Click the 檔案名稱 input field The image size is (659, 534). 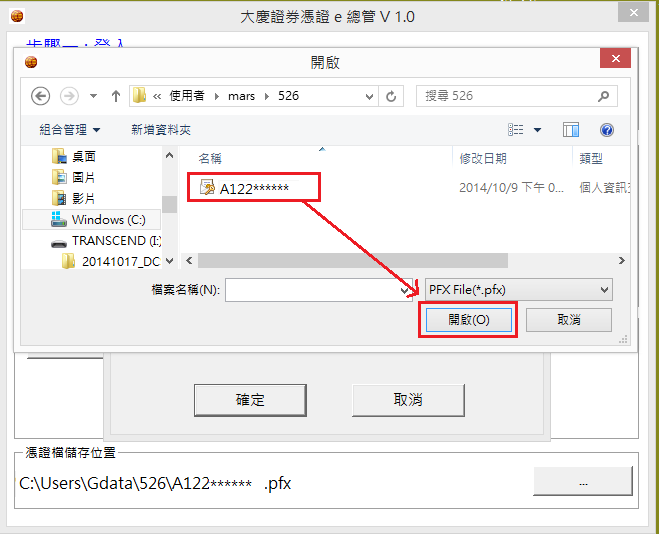312,289
